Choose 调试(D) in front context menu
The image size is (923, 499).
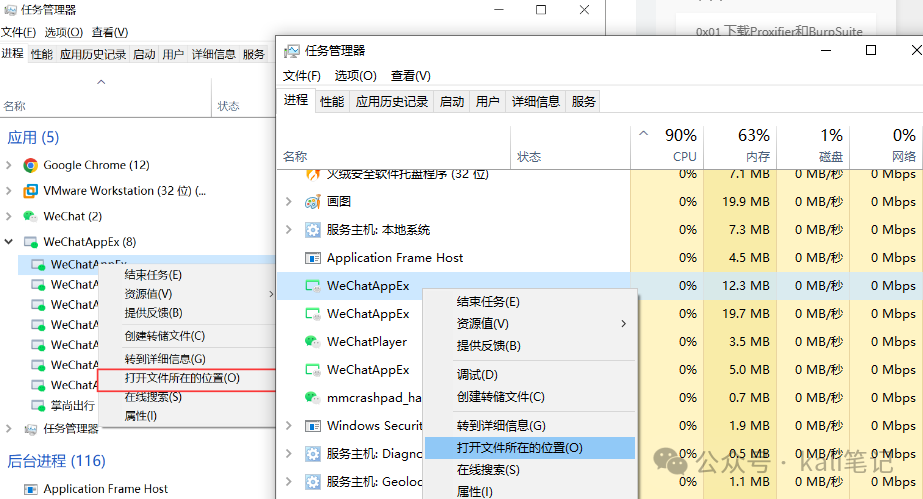pos(530,375)
